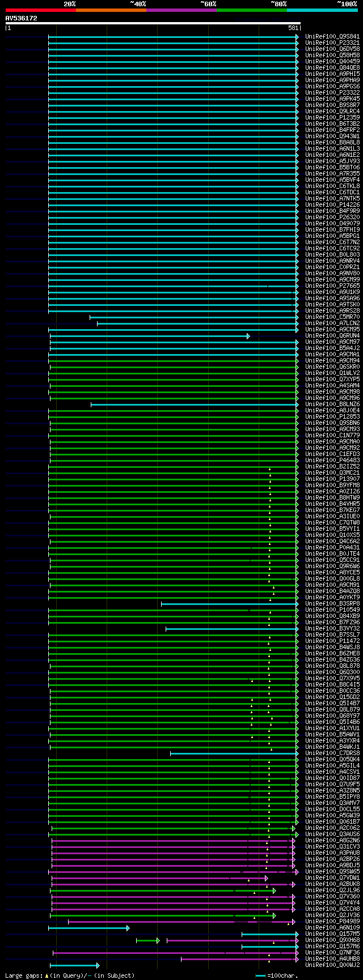The width and height of the screenshot is (363, 980).
Task: Open the hit UniRef100_Q40459
Action: [x=332, y=61]
